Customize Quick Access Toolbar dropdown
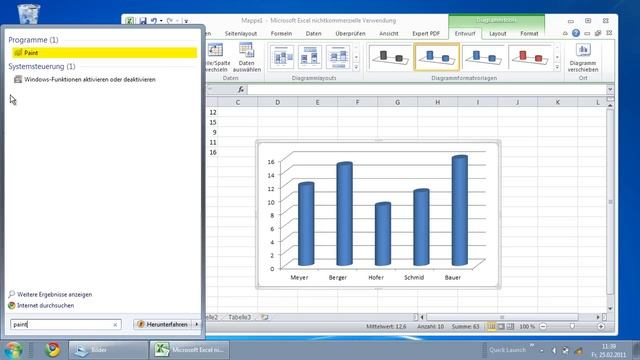Screen dimensions: 640x360 point(186,21)
